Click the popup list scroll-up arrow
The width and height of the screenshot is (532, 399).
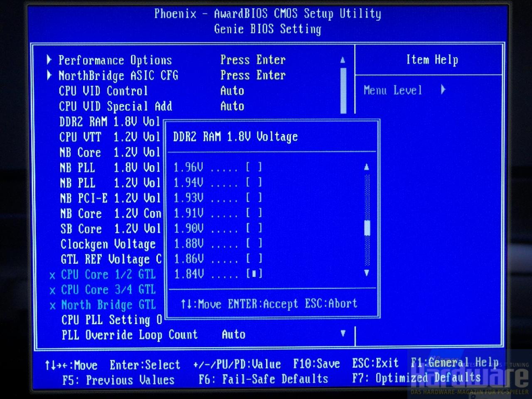click(x=366, y=167)
